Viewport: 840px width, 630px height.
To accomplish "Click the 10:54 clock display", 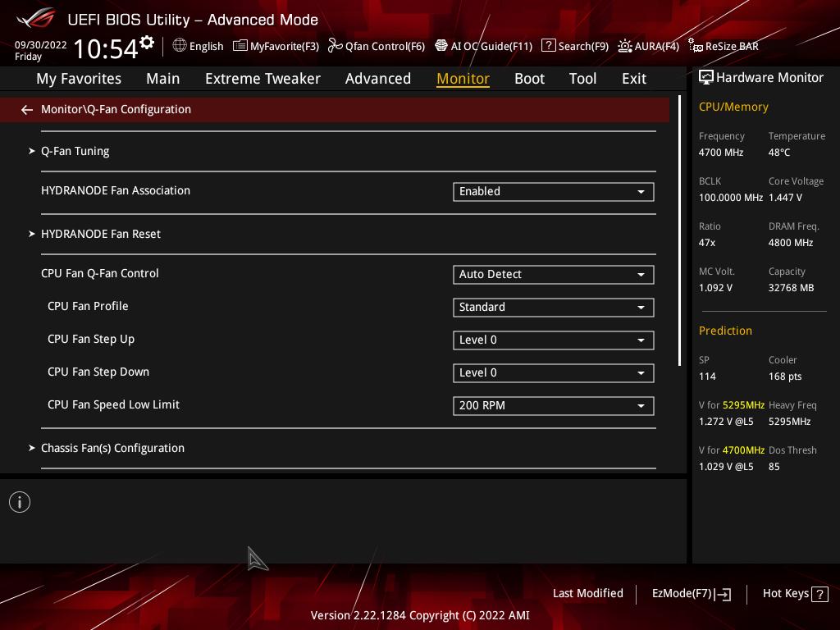I will 106,48.
